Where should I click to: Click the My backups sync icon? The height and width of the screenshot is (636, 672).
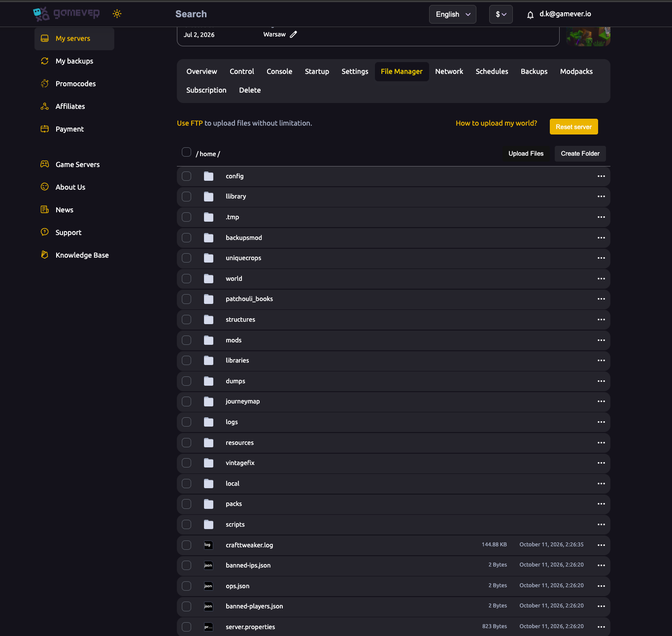[45, 61]
